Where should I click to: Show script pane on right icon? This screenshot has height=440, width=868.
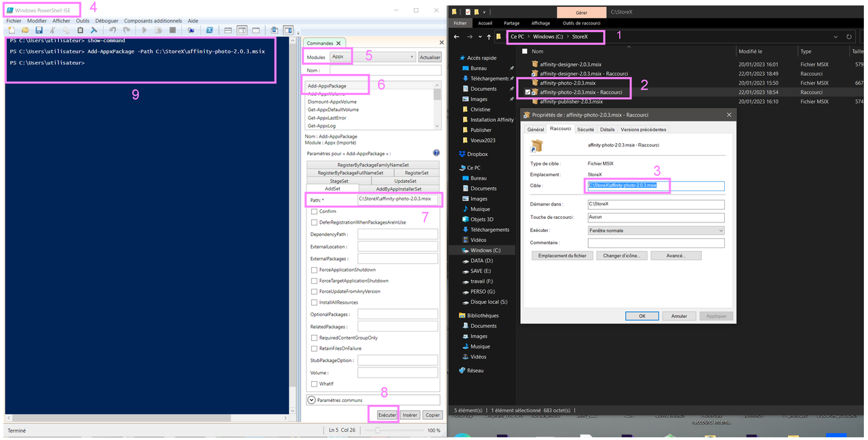(241, 30)
